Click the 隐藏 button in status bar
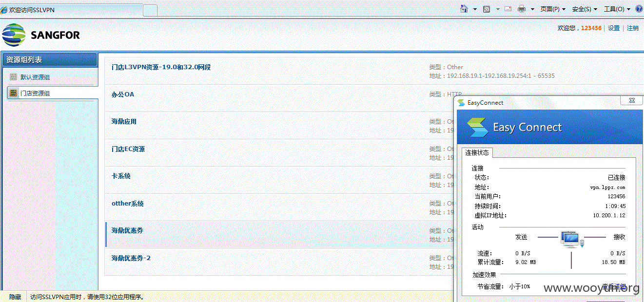Screen dimensions: 644x302 pos(15,297)
